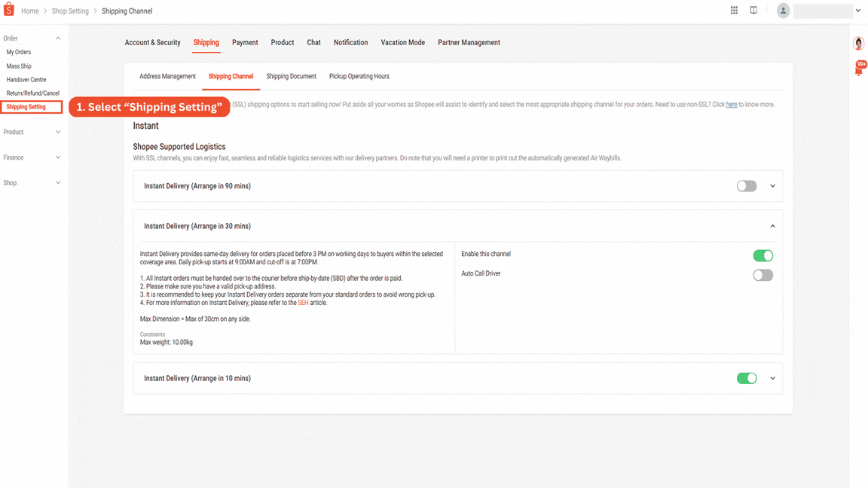Switch to the Product top tab
The width and height of the screenshot is (868, 488).
click(283, 43)
